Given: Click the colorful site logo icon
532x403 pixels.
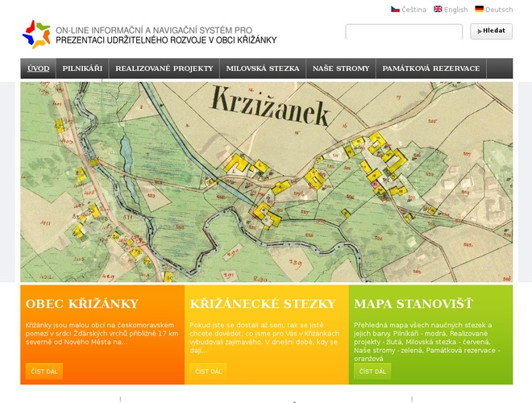Looking at the screenshot, I should tap(35, 34).
